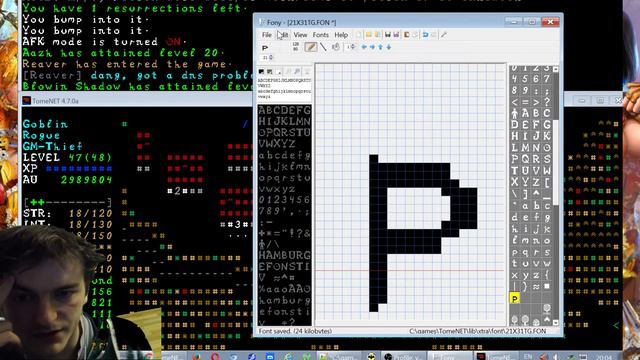Undo with the blue curved arrow icon

click(426, 35)
